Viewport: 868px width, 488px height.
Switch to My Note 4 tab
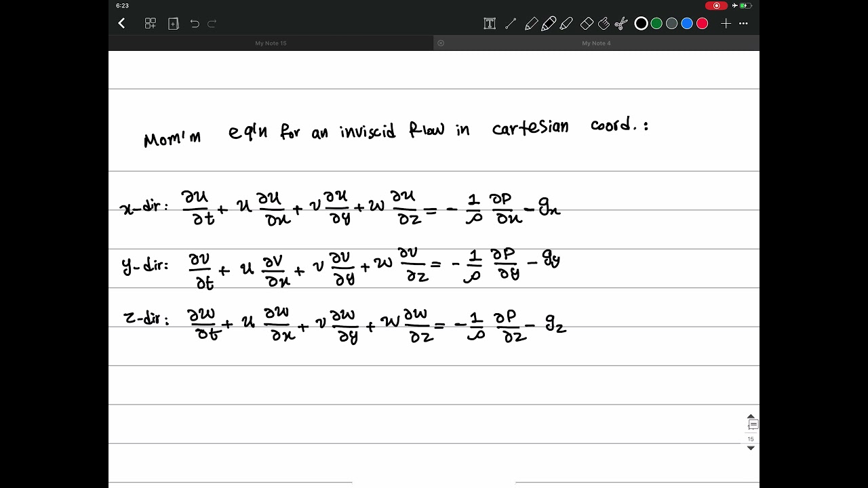[596, 43]
